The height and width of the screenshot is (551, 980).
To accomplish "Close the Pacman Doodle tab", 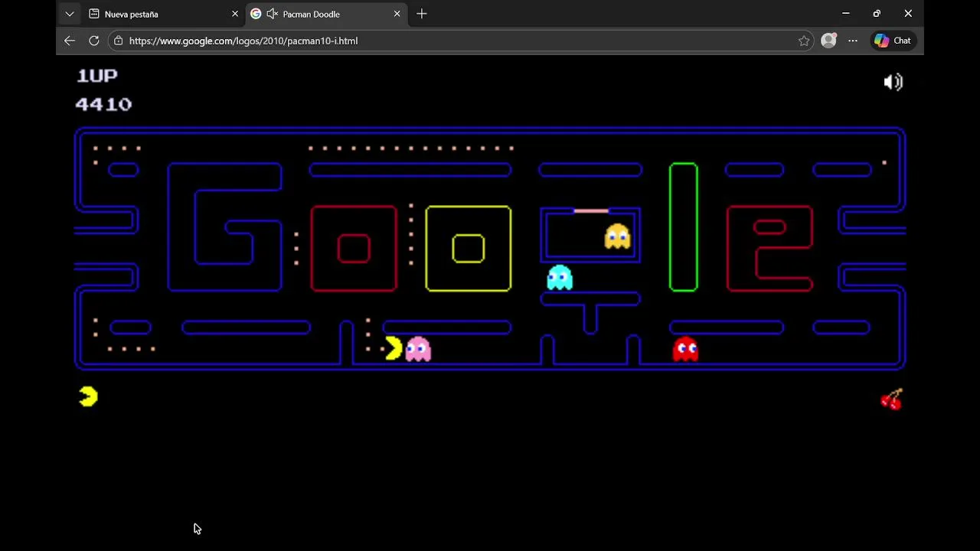I will (x=397, y=14).
